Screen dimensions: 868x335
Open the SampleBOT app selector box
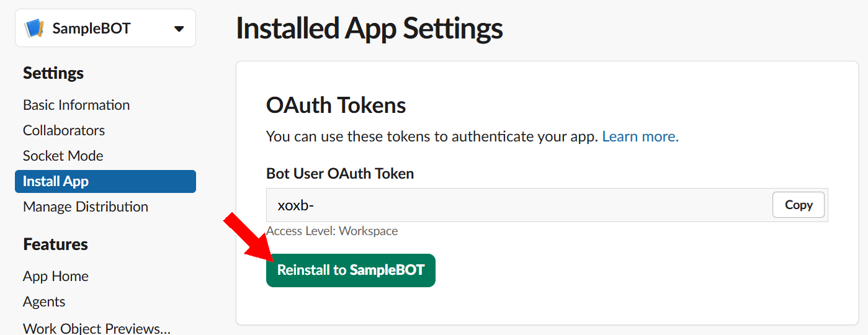pos(105,28)
